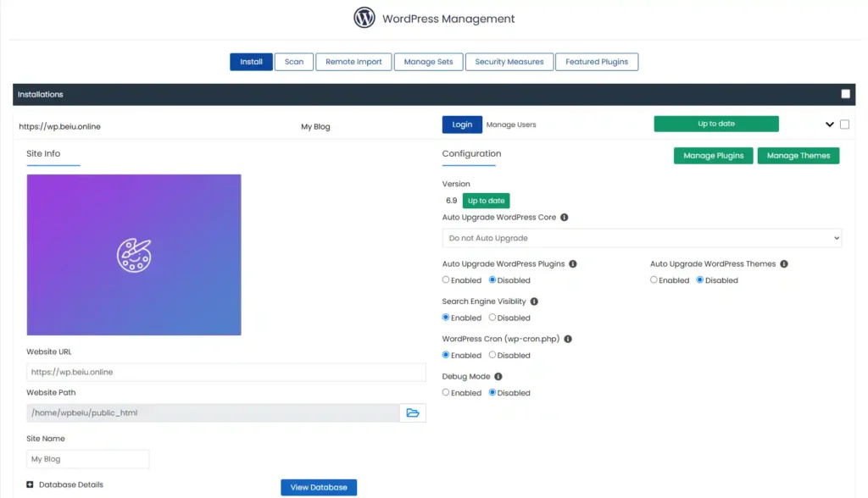868x498 pixels.
Task: Disable WordPress Cron (wp-cron.php)
Action: [492, 355]
